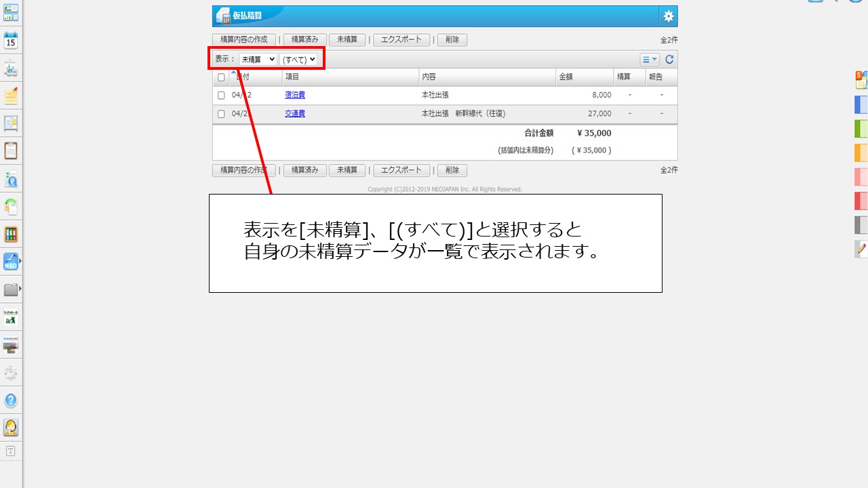The width and height of the screenshot is (868, 488).
Task: Click the blue NEO chart icon
Action: click(11, 262)
